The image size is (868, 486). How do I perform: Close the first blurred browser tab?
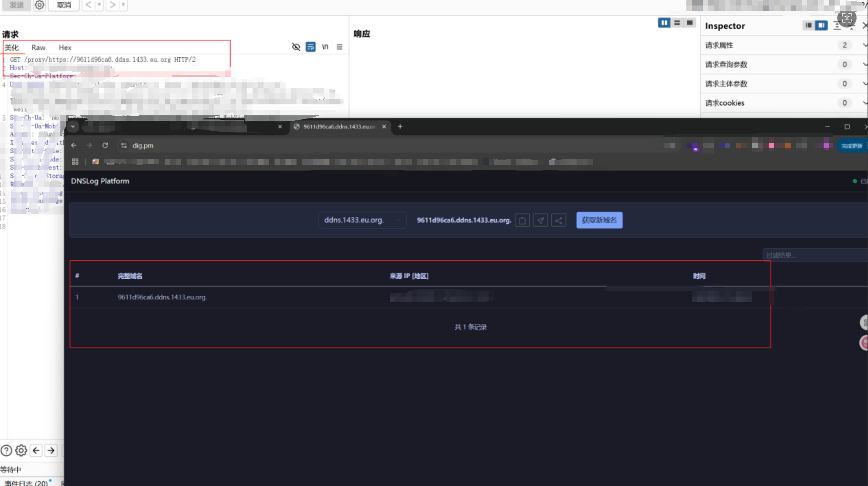(x=280, y=127)
